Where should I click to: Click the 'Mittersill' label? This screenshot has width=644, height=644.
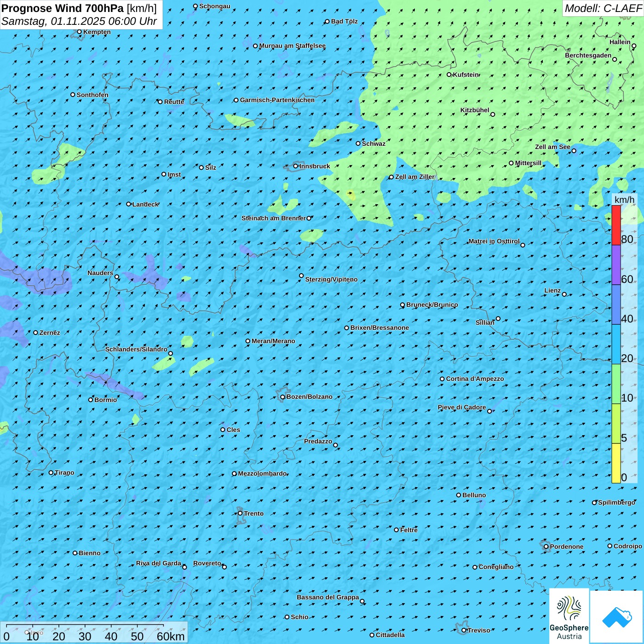tap(528, 163)
